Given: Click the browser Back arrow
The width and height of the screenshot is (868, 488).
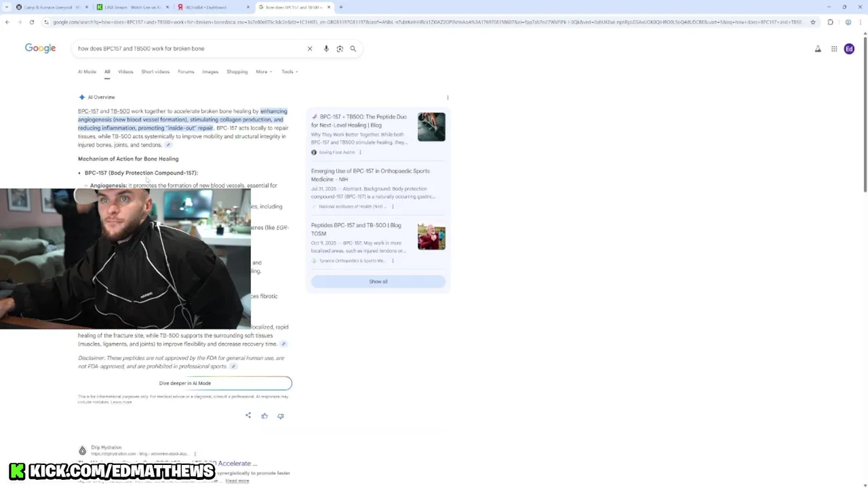Looking at the screenshot, I should pyautogui.click(x=7, y=22).
